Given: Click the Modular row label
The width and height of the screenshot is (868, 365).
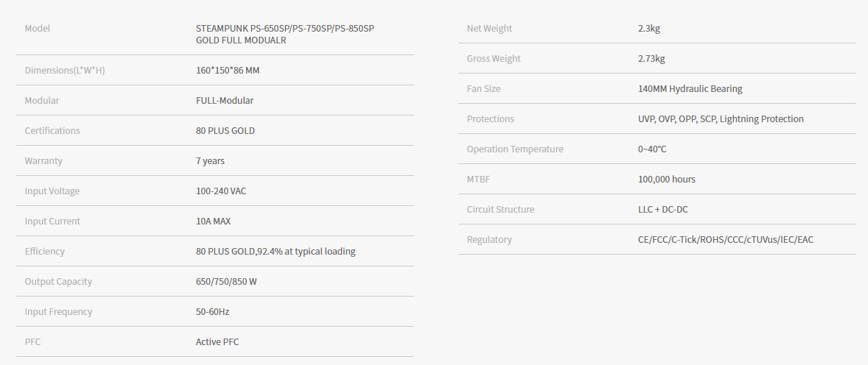Looking at the screenshot, I should (x=42, y=101).
